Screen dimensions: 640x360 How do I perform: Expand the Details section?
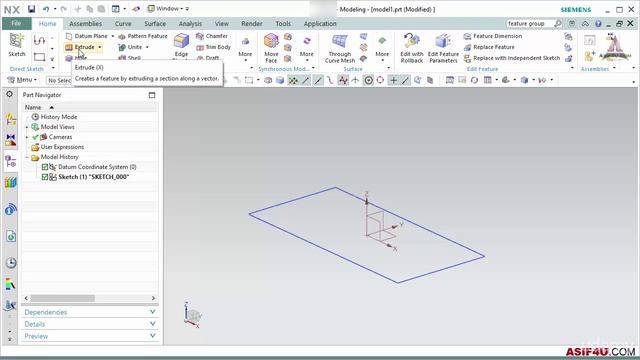pyautogui.click(x=89, y=324)
